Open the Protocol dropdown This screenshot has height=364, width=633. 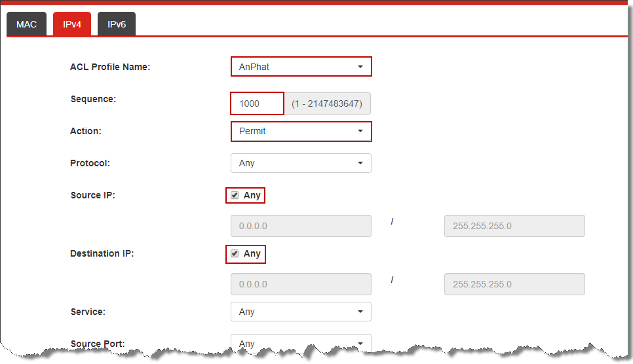tap(301, 163)
